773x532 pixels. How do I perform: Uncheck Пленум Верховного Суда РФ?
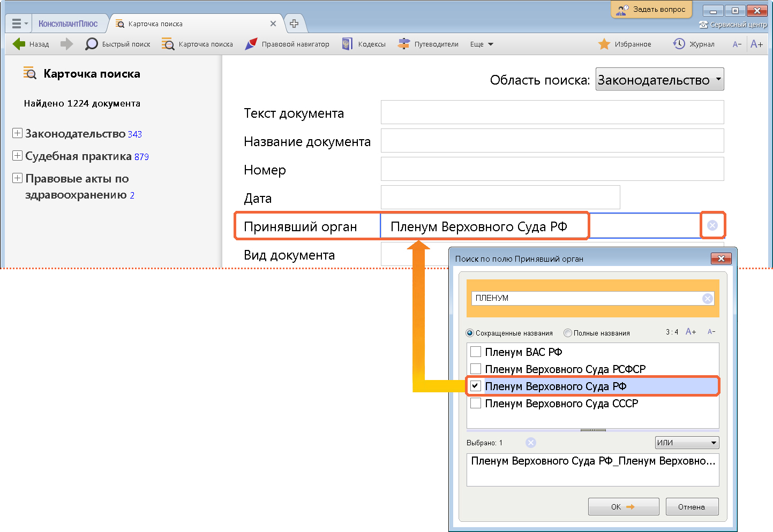click(476, 386)
